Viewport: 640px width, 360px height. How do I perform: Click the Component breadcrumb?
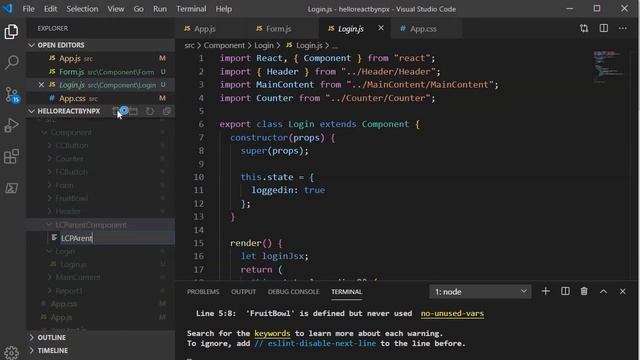[x=224, y=45]
